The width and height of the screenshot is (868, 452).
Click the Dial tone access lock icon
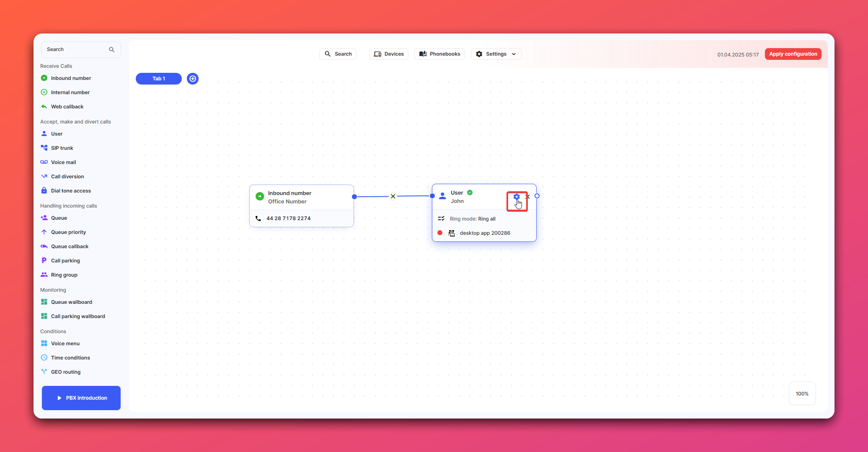[x=44, y=190]
